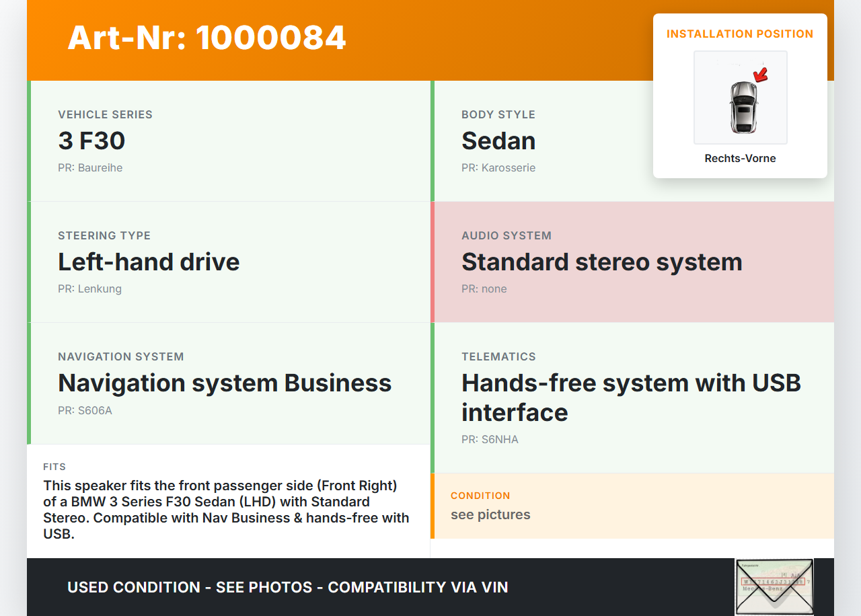Click the PR: S606A code
Viewport: 861px width, 616px height.
pyautogui.click(x=85, y=410)
